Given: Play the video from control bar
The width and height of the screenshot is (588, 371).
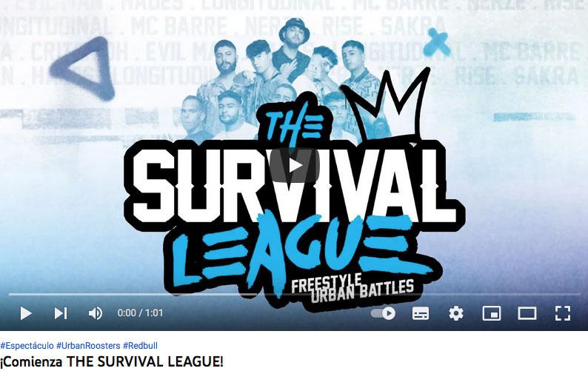Looking at the screenshot, I should tap(25, 313).
